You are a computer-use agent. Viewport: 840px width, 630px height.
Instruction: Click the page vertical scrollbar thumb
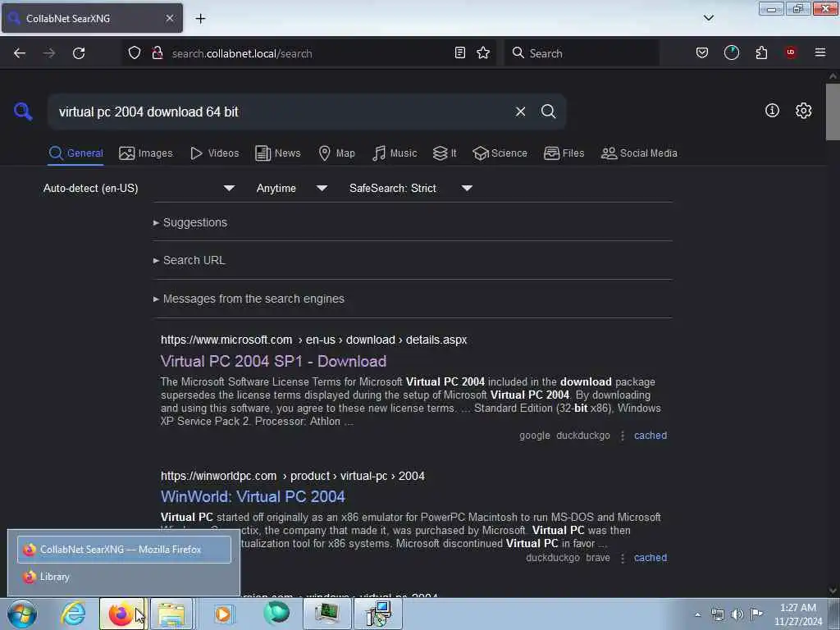tap(833, 112)
